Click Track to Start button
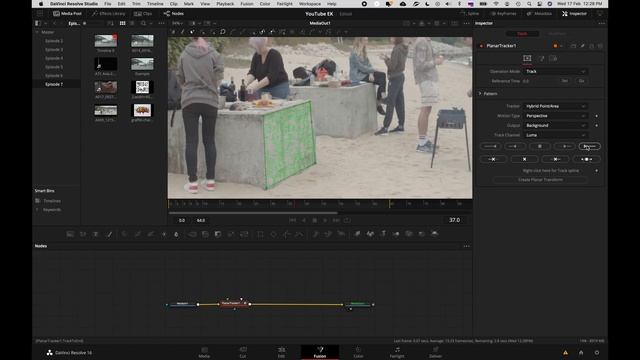The width and height of the screenshot is (640, 360). [x=490, y=146]
